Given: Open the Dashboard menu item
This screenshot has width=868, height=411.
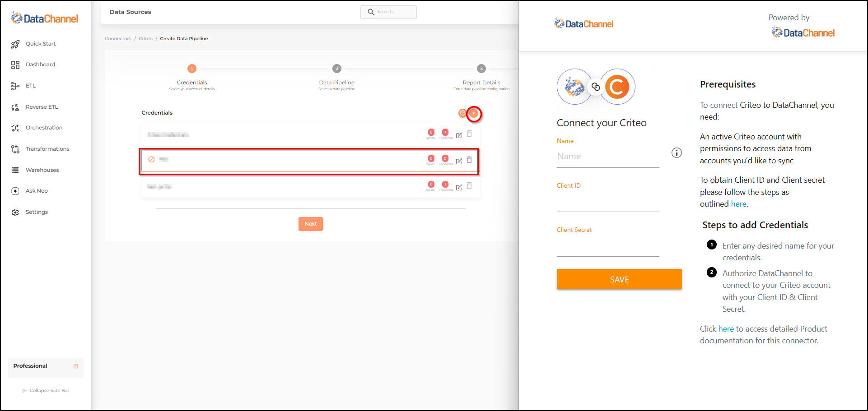Looking at the screenshot, I should [40, 65].
